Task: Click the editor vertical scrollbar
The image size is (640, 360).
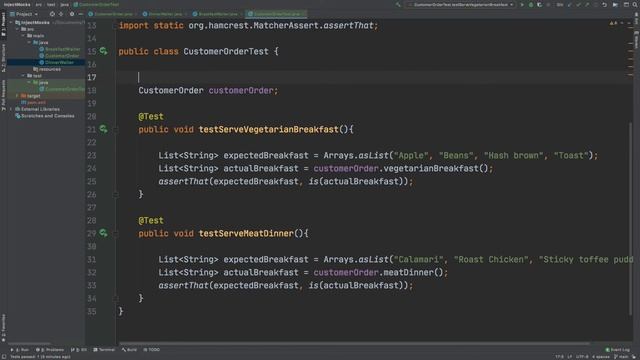Action: click(x=631, y=218)
